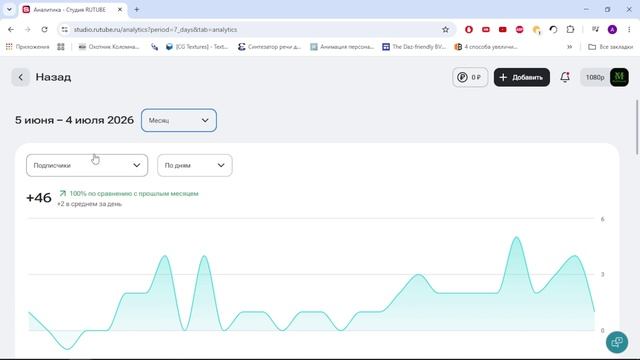Open the Приложения bookmarks shortcut
Screen dimensions: 640x360
pos(27,47)
